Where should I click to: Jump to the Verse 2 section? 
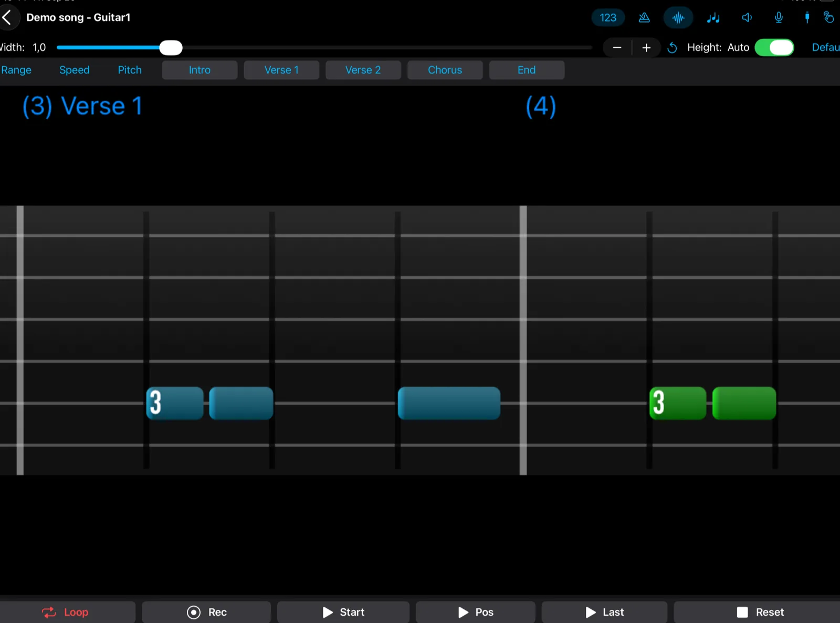click(363, 70)
